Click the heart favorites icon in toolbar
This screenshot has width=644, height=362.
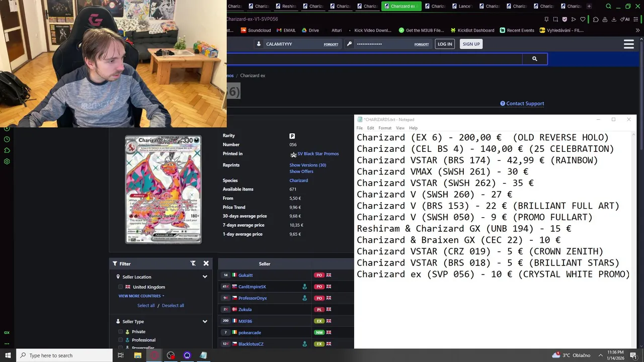coord(583,19)
